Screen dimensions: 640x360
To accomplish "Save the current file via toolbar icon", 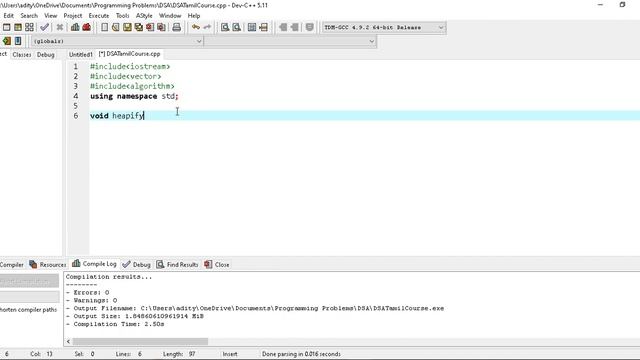I will pyautogui.click(x=127, y=27).
